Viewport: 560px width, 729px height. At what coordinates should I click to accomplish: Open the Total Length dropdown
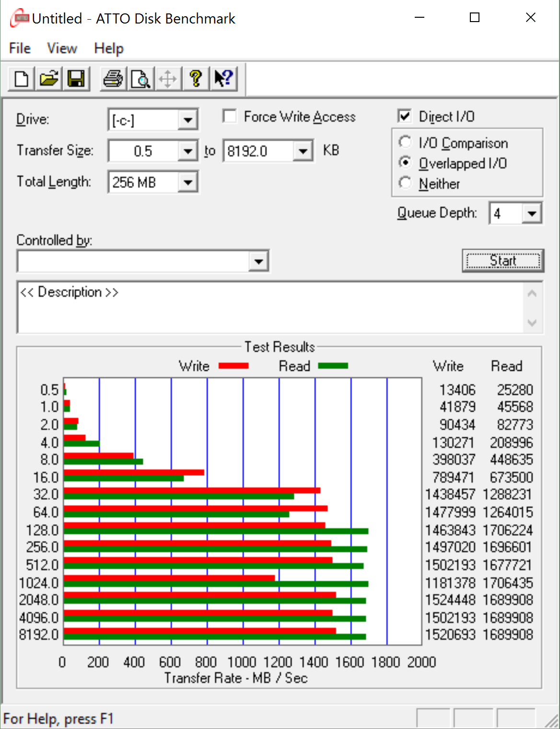[188, 182]
